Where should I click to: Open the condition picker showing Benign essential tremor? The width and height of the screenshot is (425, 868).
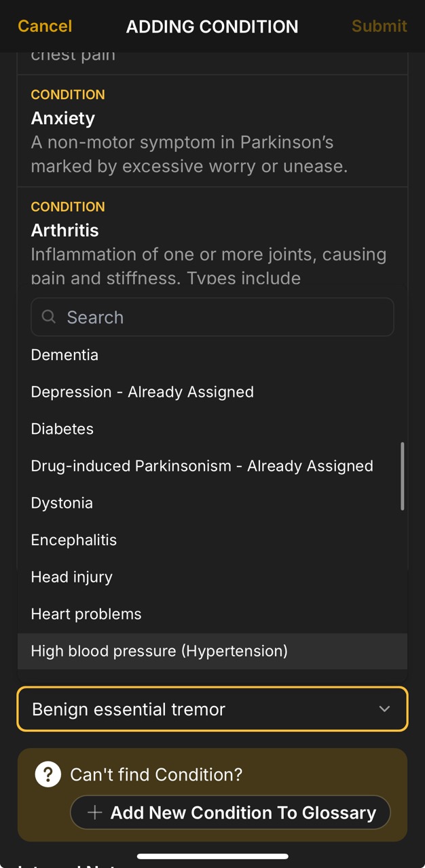[212, 709]
